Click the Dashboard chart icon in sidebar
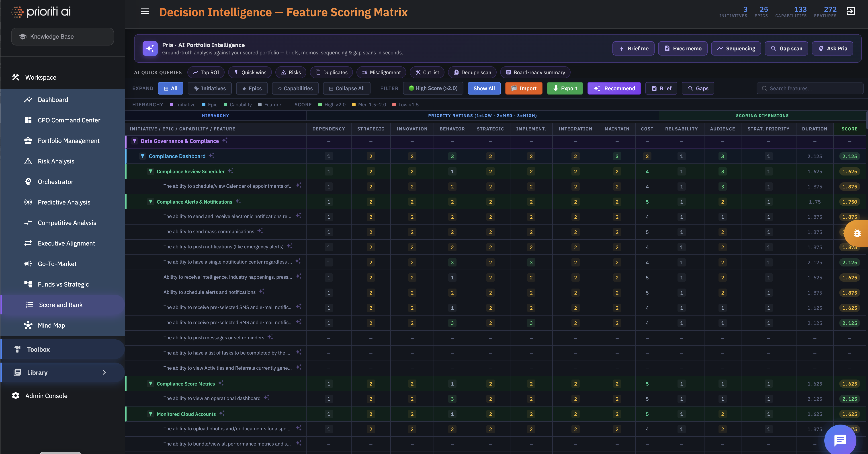 pyautogui.click(x=28, y=99)
